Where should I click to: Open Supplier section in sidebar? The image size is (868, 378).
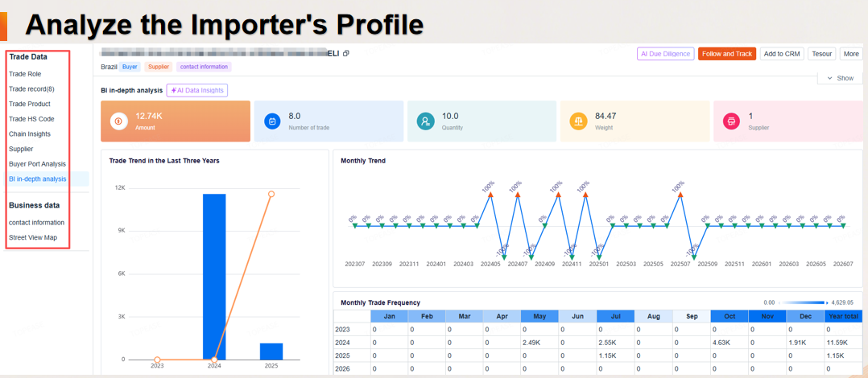(21, 149)
